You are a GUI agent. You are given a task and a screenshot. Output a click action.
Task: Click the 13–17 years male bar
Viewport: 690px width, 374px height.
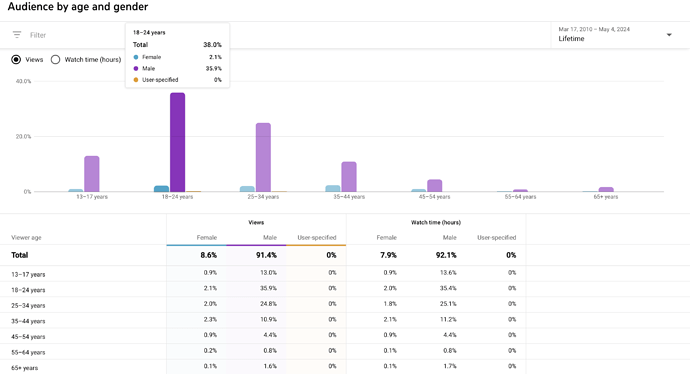92,174
